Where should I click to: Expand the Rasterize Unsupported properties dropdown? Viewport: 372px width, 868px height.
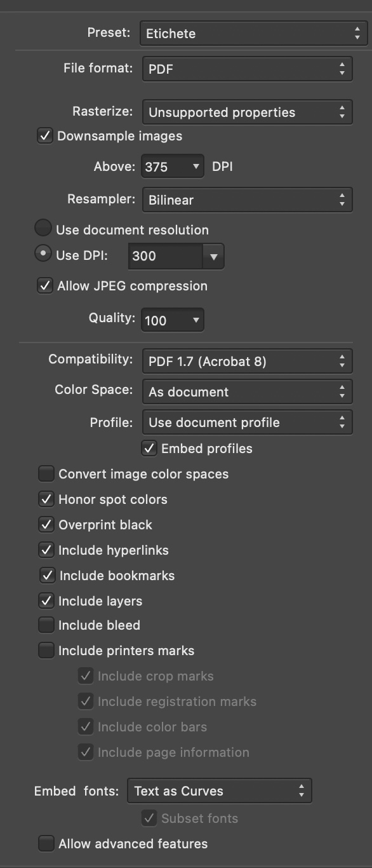click(247, 112)
